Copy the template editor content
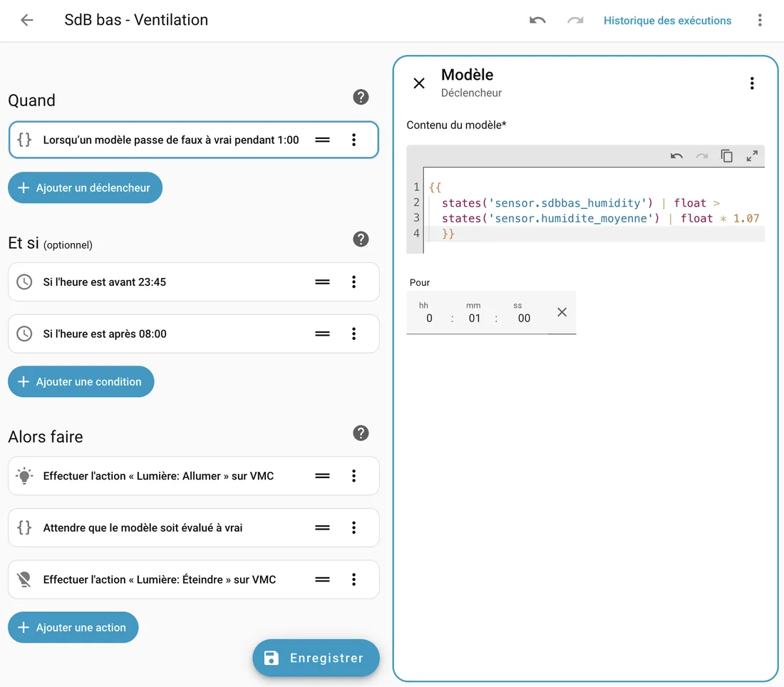This screenshot has width=784, height=687. (726, 156)
